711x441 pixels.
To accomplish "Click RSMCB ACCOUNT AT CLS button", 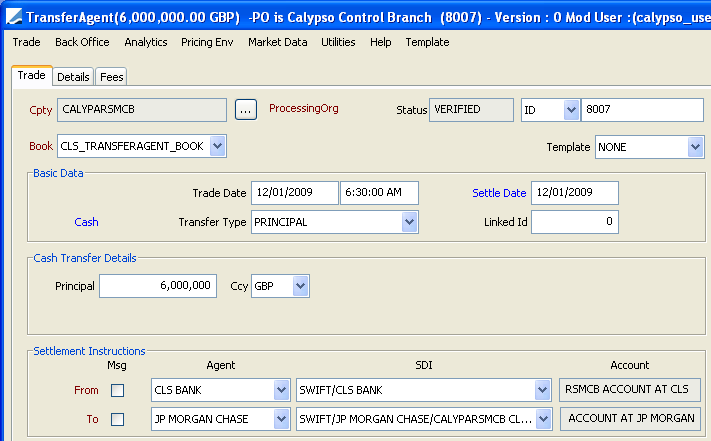I will [x=630, y=390].
